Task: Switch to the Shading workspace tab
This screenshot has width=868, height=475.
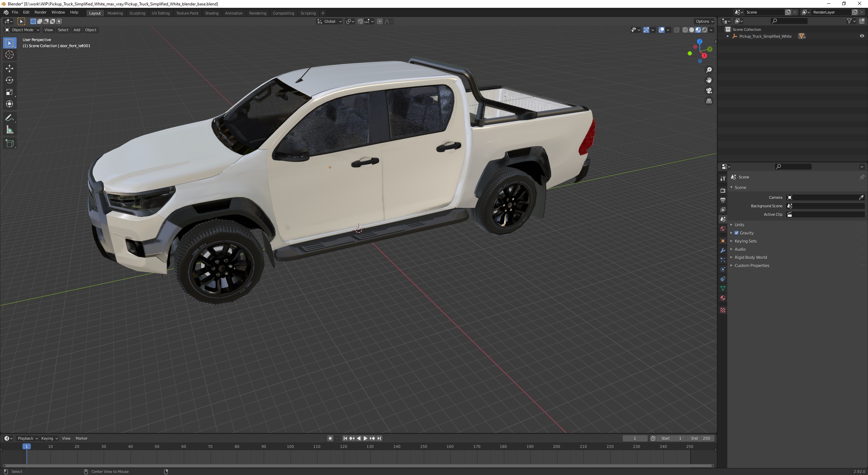Action: point(212,13)
